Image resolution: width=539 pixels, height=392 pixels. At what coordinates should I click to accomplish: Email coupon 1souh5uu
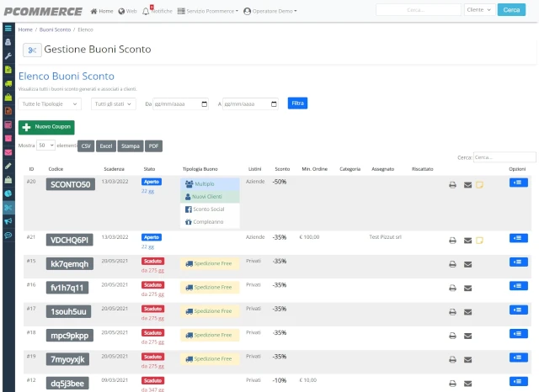468,312
